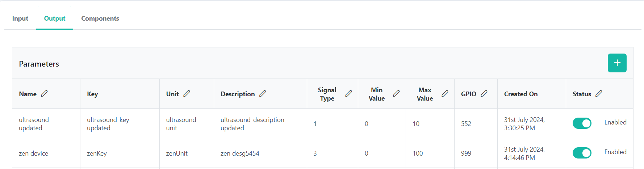Edit Signal Type using its pencil icon
The image size is (644, 169).
click(348, 93)
